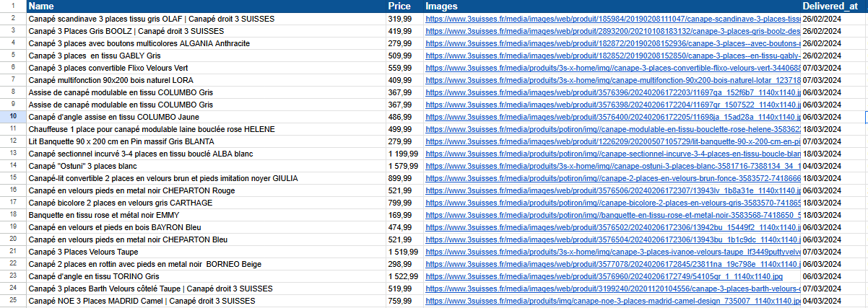
Task: Select the Name column header cell
Action: 206,6
